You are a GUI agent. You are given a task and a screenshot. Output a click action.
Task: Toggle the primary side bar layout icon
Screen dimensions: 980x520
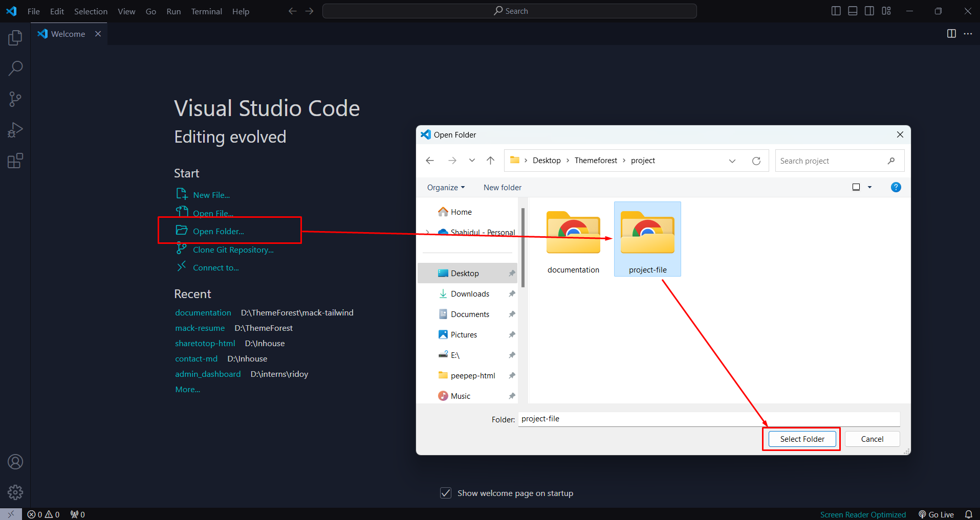pos(836,11)
